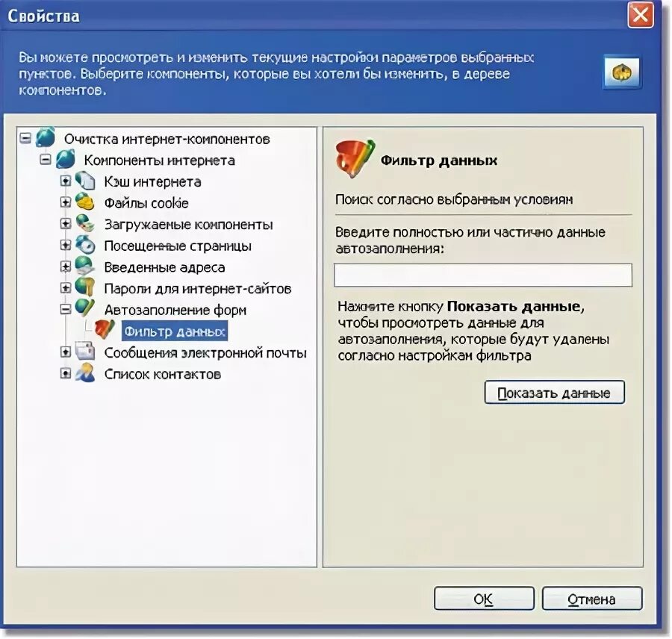
Task: Click the Список контактов person icon
Action: [x=85, y=373]
